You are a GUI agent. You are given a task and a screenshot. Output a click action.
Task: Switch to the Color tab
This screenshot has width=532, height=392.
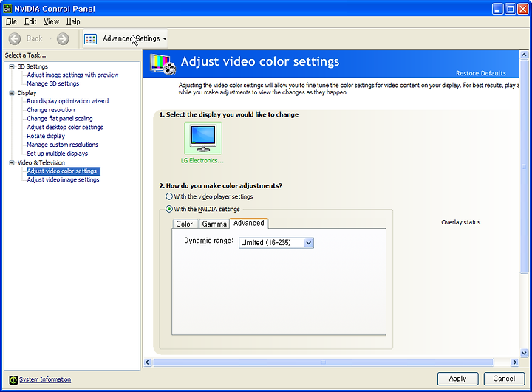184,224
